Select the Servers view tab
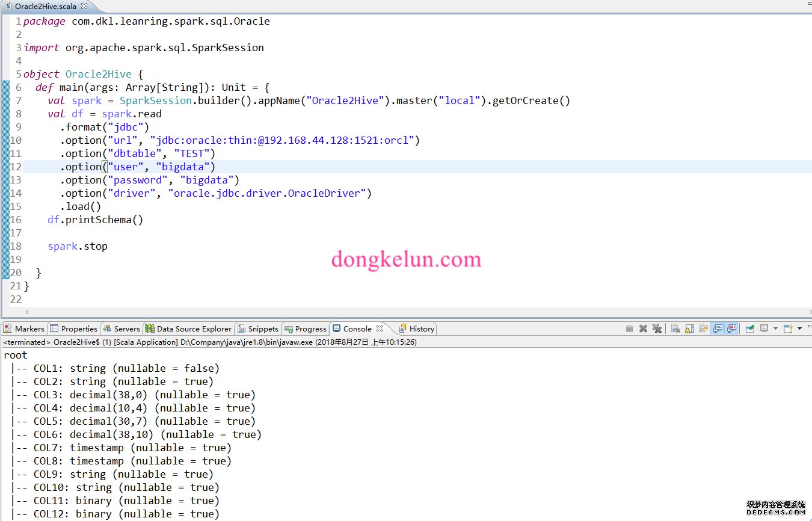Viewport: 812px width, 521px height. pos(121,328)
